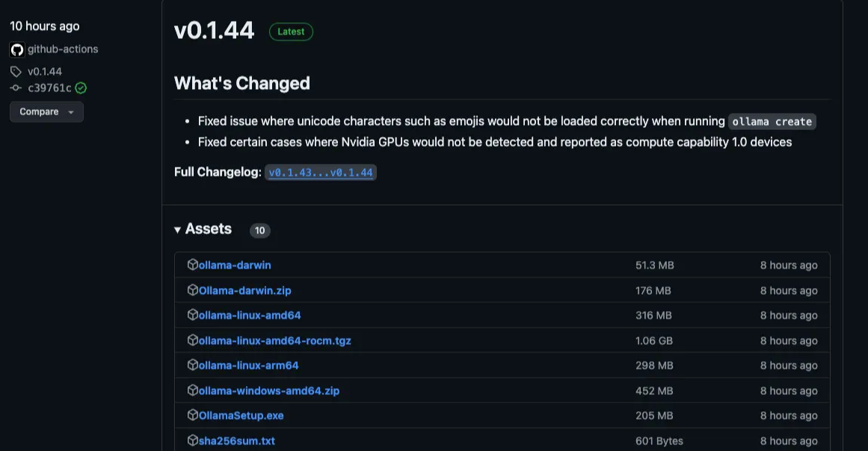Screen dimensions: 868x451
Task: Click the 316 MB size value
Action: (653, 316)
